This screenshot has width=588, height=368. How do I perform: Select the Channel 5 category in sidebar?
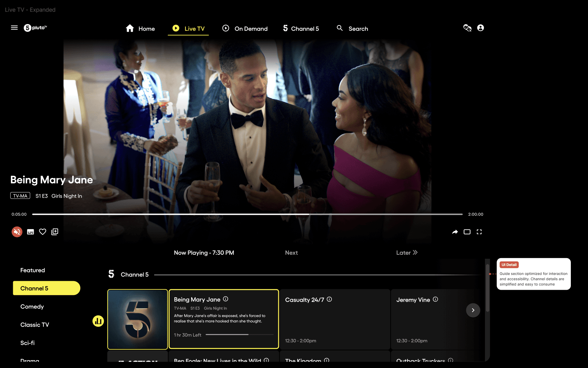[47, 288]
